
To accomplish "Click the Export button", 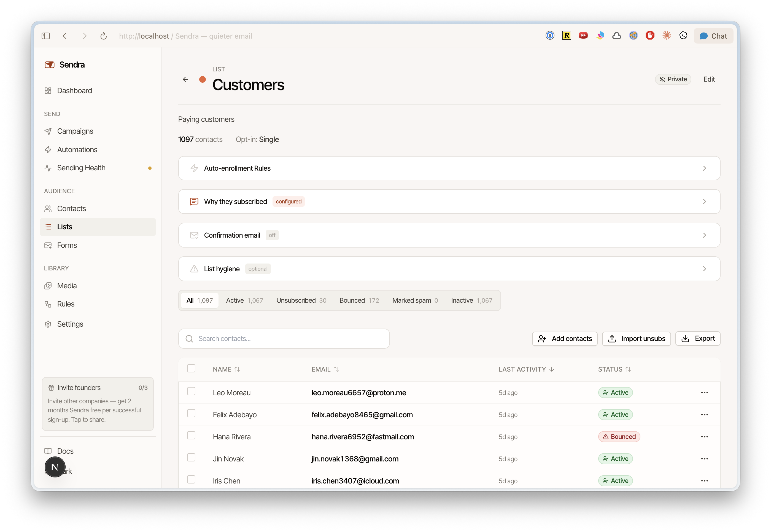I will point(698,339).
